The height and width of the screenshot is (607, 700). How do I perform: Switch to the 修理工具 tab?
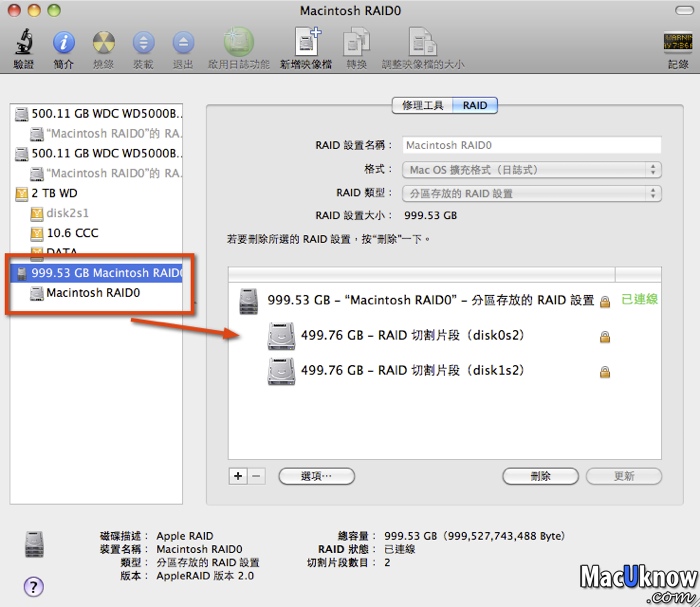[x=422, y=105]
